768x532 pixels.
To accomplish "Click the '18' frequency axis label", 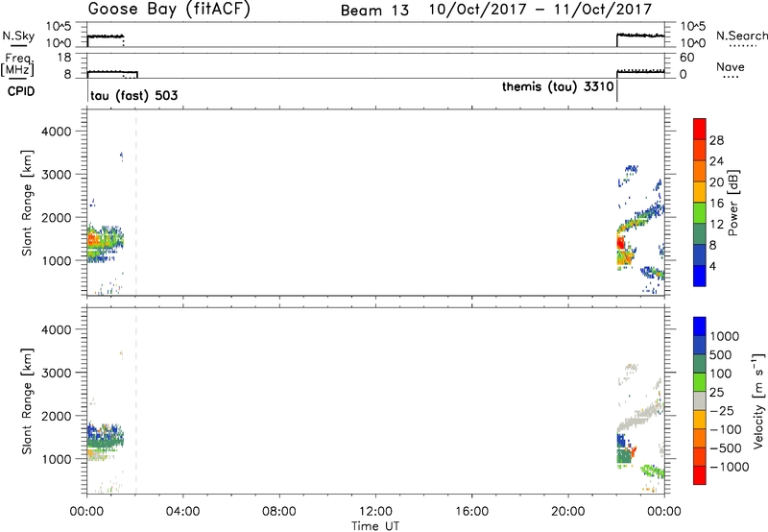I will [64, 58].
